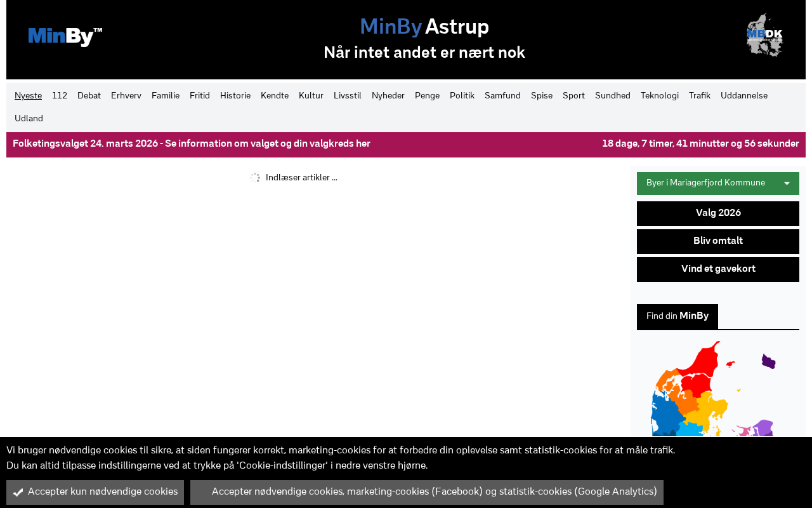This screenshot has width=812, height=508.
Task: Click the checkmark icon on necessary cookies button
Action: click(x=18, y=492)
